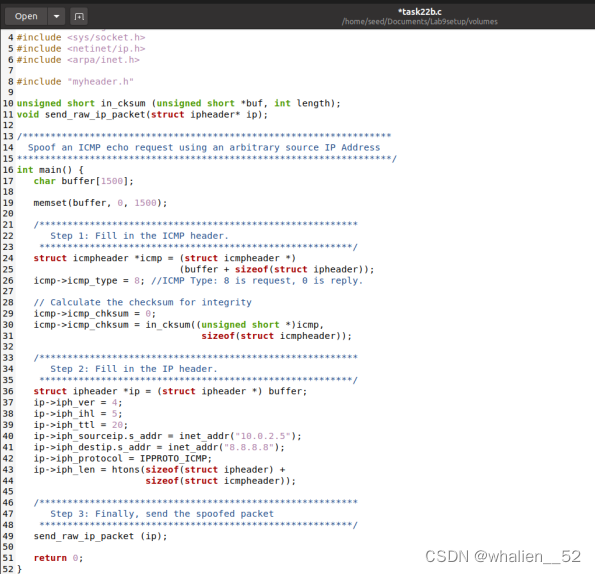The width and height of the screenshot is (596, 574).
Task: Place cursor on #include <sys/socket.h> line
Action: [x=81, y=37]
